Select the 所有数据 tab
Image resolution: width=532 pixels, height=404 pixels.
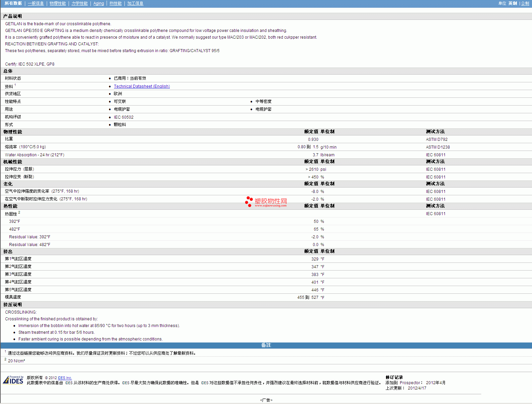(13, 3)
